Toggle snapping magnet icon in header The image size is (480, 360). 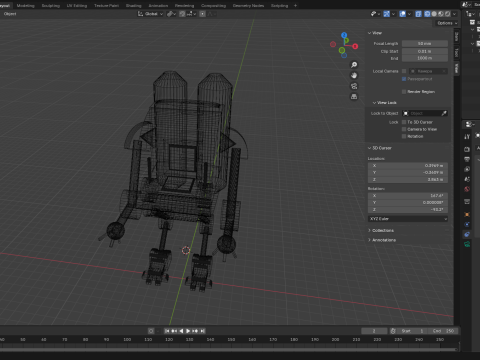(x=182, y=14)
